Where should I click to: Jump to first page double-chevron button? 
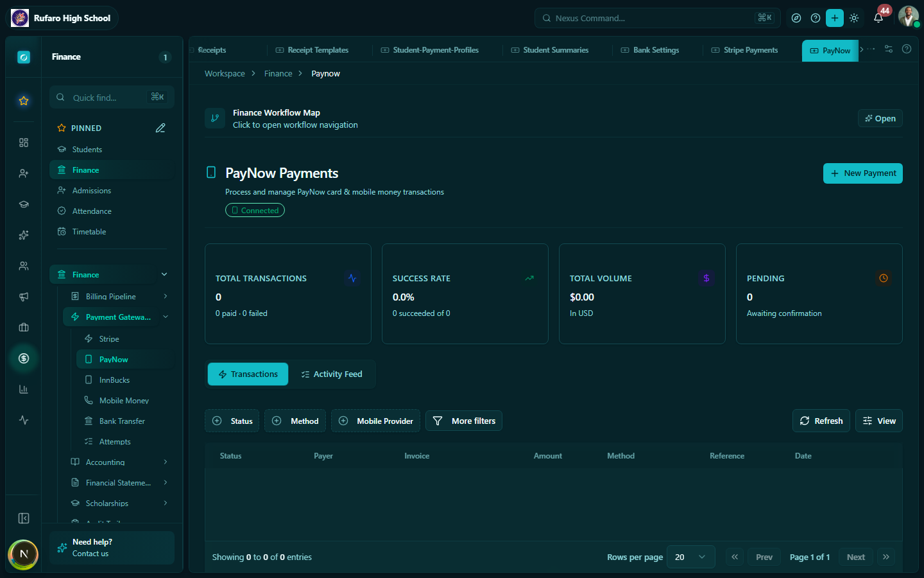(735, 557)
